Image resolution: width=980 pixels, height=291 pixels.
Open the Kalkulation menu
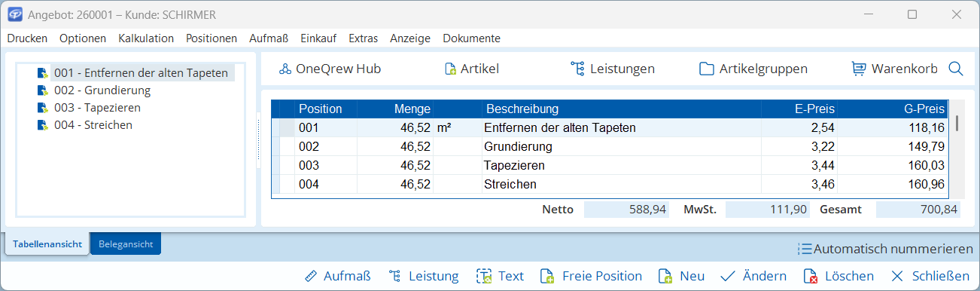pos(146,38)
